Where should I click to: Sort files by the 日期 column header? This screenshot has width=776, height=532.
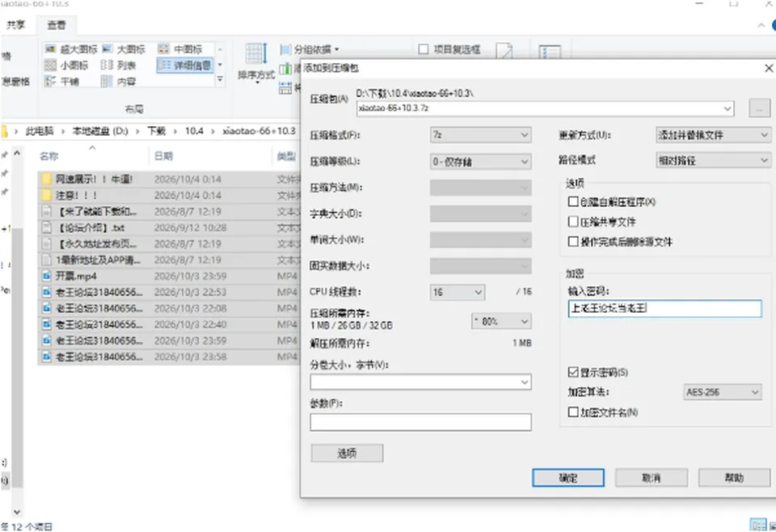tap(164, 156)
